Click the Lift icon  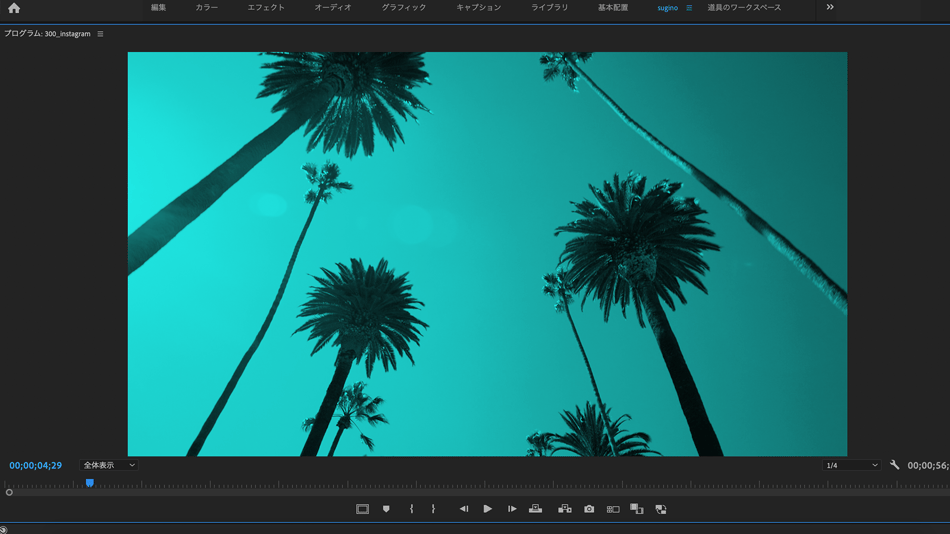[x=536, y=509]
